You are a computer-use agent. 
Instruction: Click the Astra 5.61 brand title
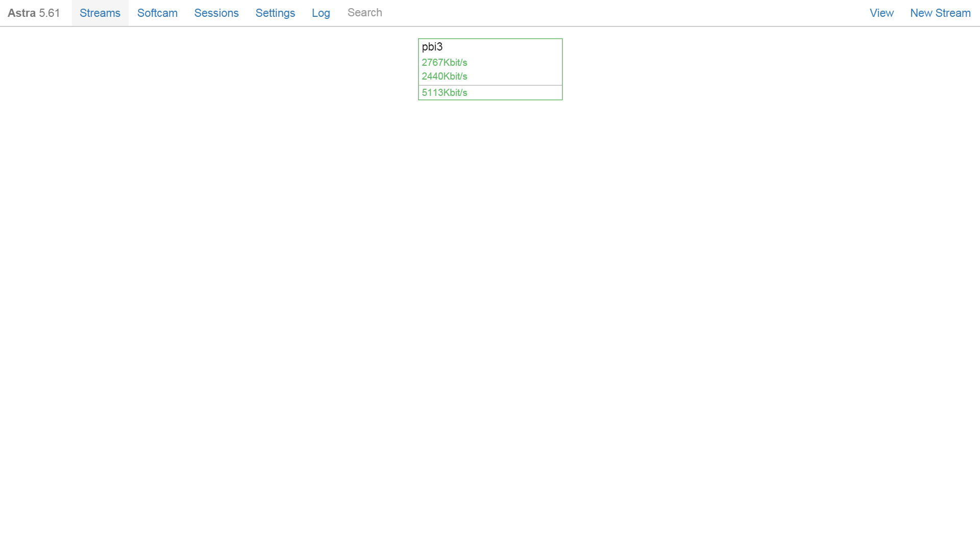point(34,13)
